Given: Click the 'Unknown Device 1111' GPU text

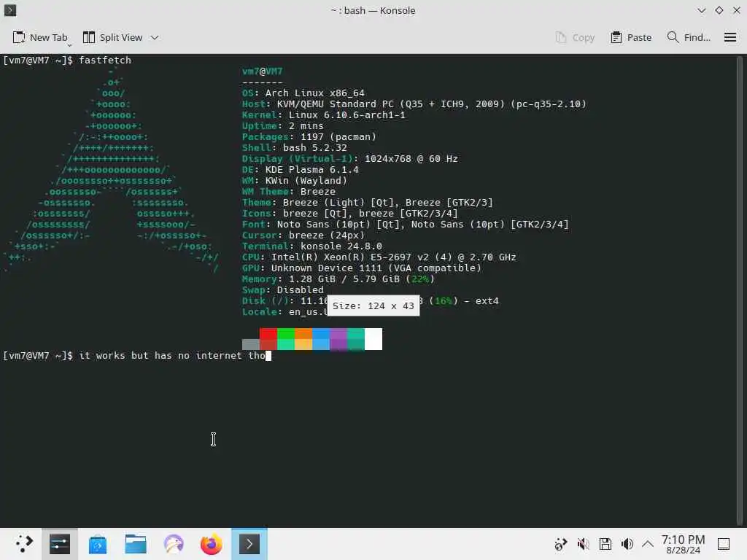Looking at the screenshot, I should click(x=326, y=268).
